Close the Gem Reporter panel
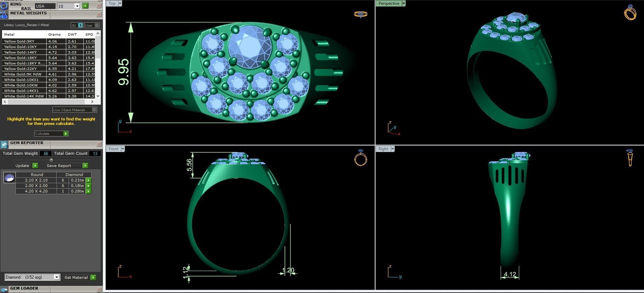 [99, 144]
